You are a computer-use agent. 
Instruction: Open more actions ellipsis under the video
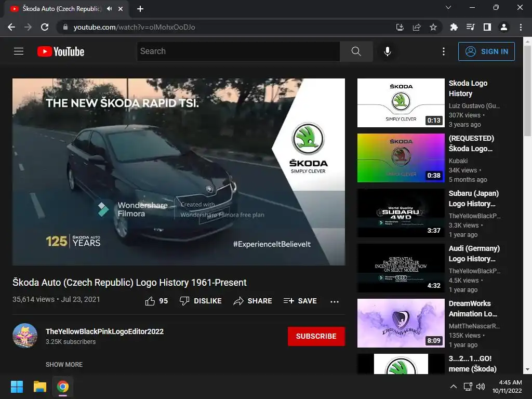335,301
